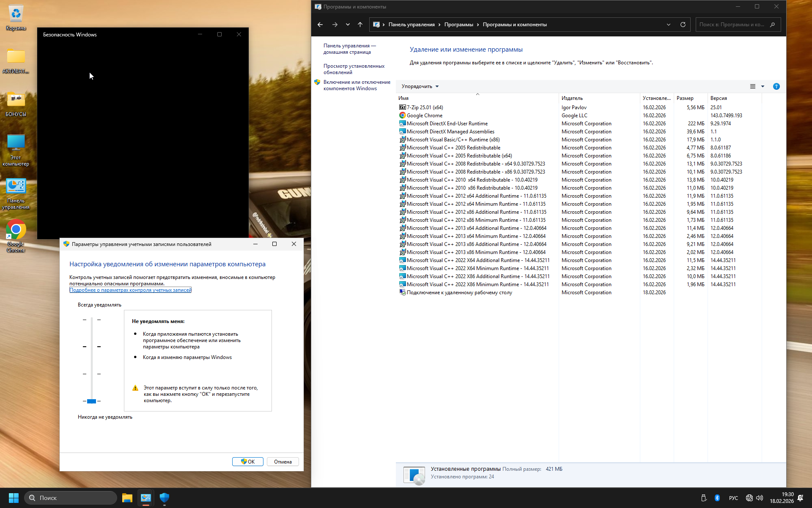The width and height of the screenshot is (812, 508).
Task: Click the OK button in UAC settings
Action: pos(248,461)
